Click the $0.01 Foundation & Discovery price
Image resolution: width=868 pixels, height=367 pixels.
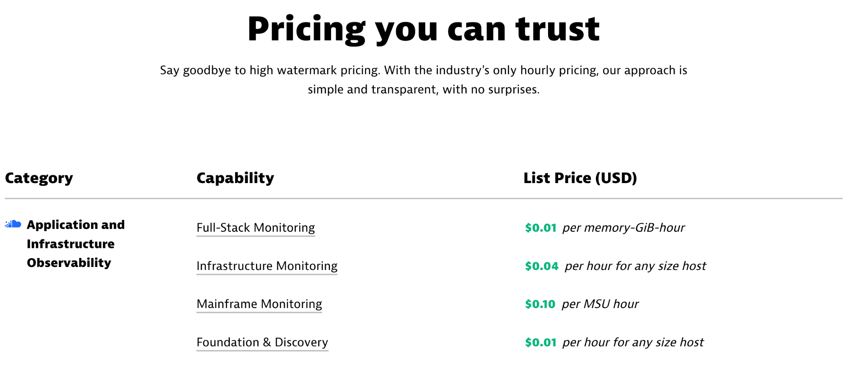(x=541, y=342)
